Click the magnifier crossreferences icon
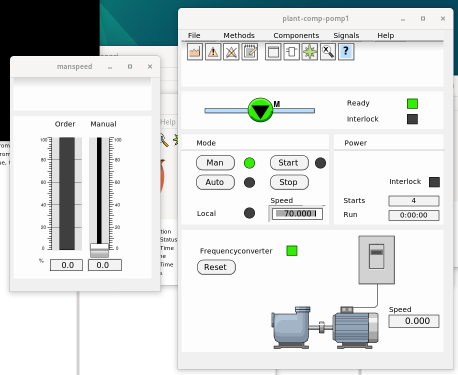Viewport: 458px width, 375px height. 328,52
